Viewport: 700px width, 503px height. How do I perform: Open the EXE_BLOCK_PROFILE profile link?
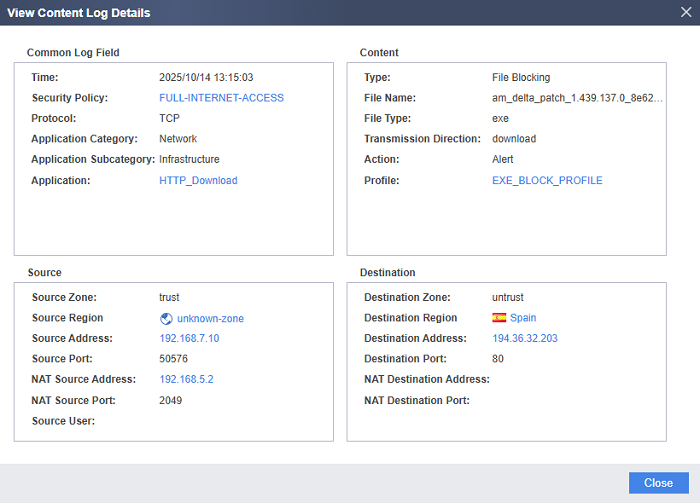[x=547, y=181]
